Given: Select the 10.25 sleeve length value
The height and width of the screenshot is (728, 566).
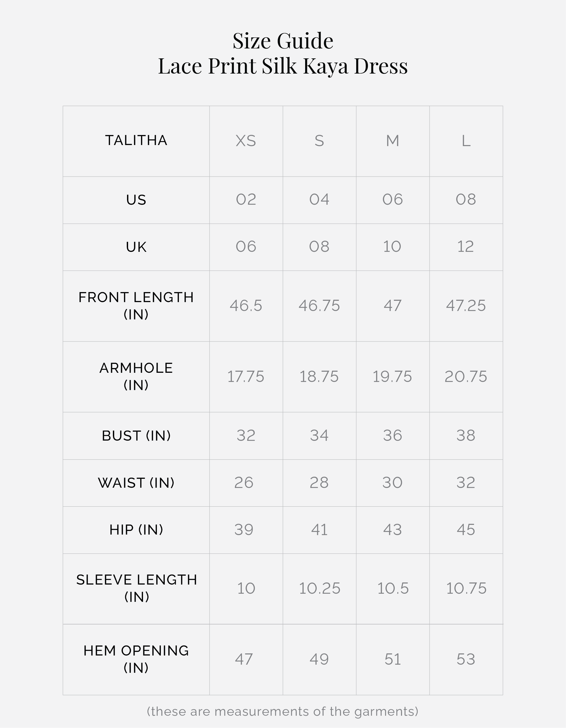Looking at the screenshot, I should coord(320,588).
